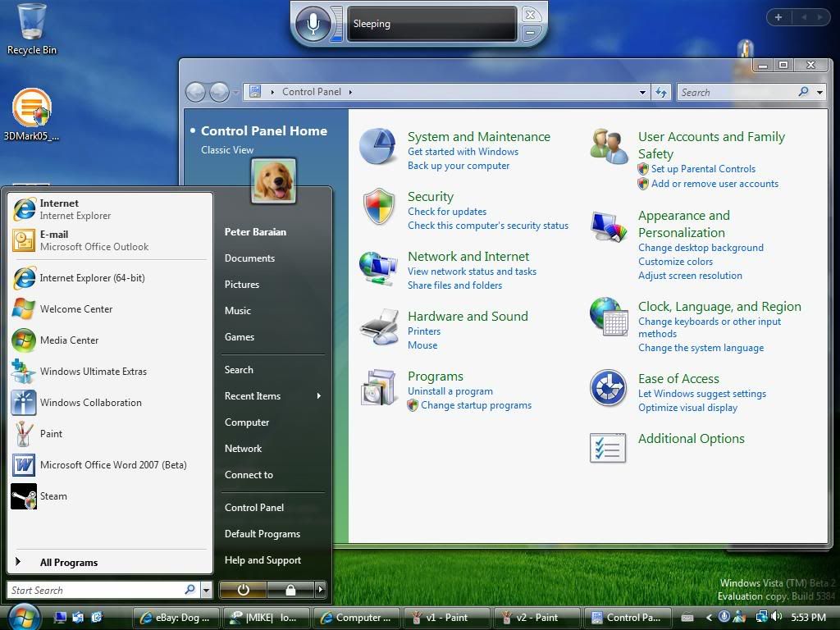Click the 5:53 PM taskbar clock

point(808,618)
